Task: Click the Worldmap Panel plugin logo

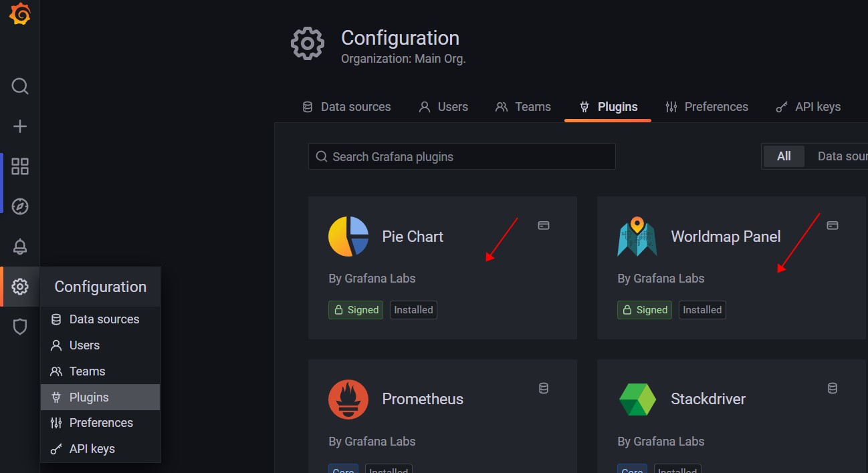Action: 637,236
